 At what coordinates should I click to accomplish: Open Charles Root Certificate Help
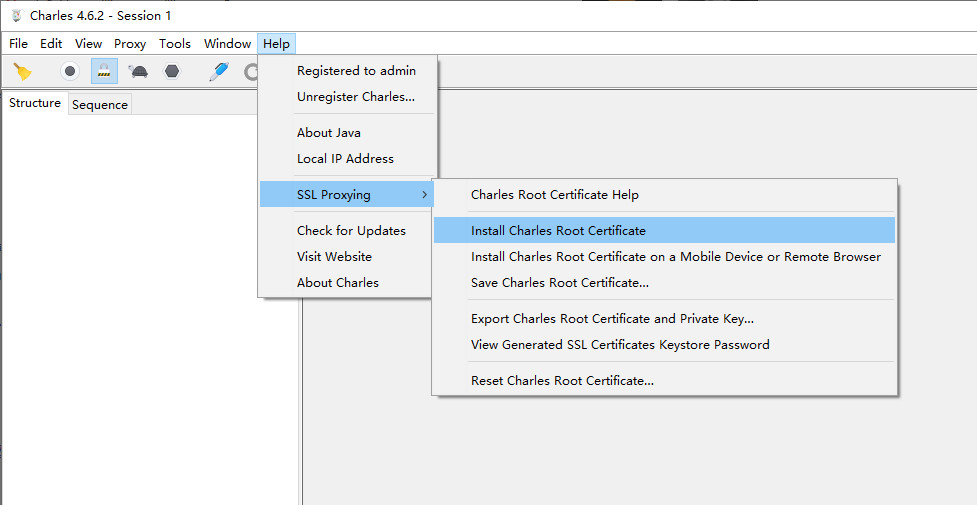click(x=664, y=195)
